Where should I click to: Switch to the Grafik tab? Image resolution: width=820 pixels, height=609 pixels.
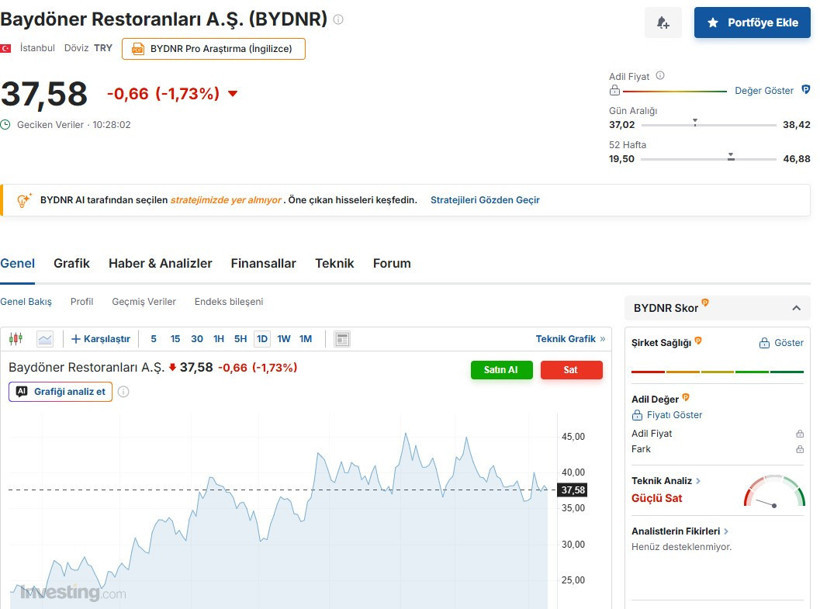(72, 263)
